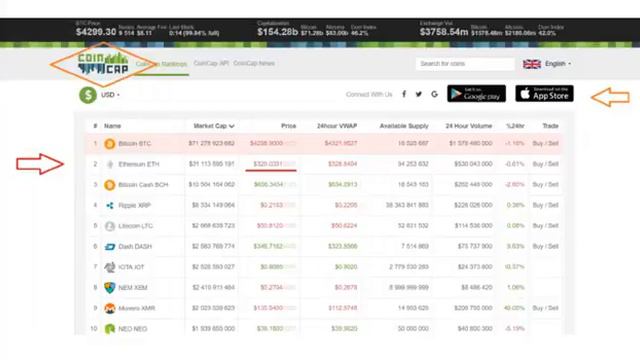This screenshot has width=640, height=360.
Task: Open the Twitter social link icon
Action: [419, 94]
